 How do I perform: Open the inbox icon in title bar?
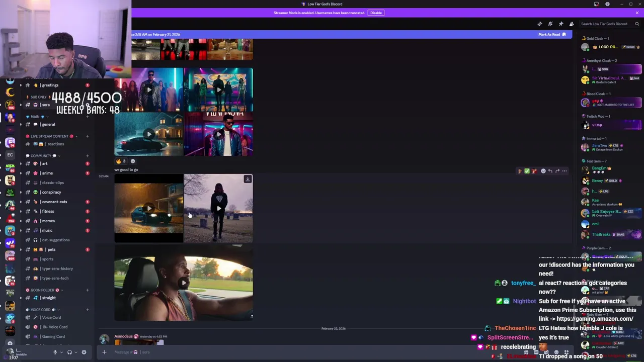[x=596, y=4]
